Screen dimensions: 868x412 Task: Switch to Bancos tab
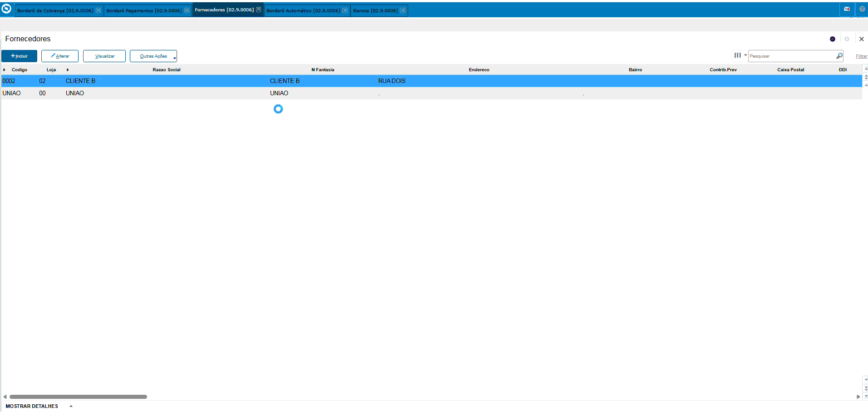point(375,10)
